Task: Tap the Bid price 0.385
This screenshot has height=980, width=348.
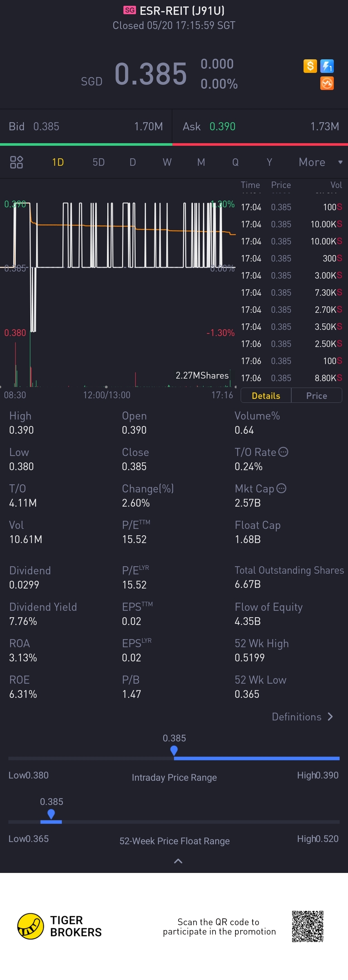Action: (46, 126)
